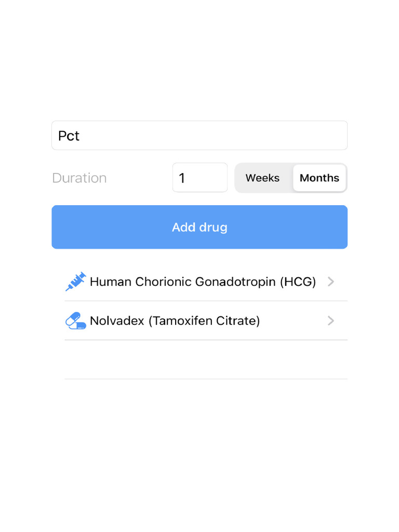Open the Human Chorionic Gonadotropin entry
This screenshot has width=399, height=532.
pyautogui.click(x=203, y=282)
